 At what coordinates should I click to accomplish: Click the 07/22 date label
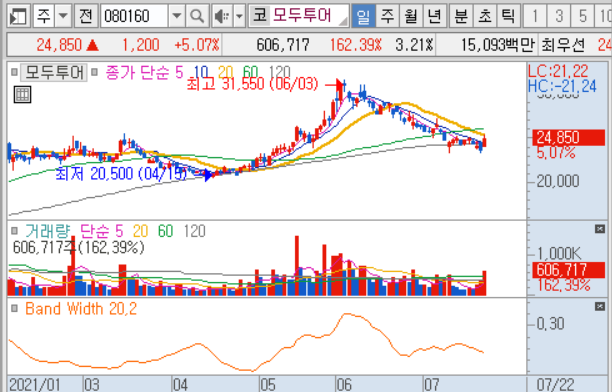(555, 385)
